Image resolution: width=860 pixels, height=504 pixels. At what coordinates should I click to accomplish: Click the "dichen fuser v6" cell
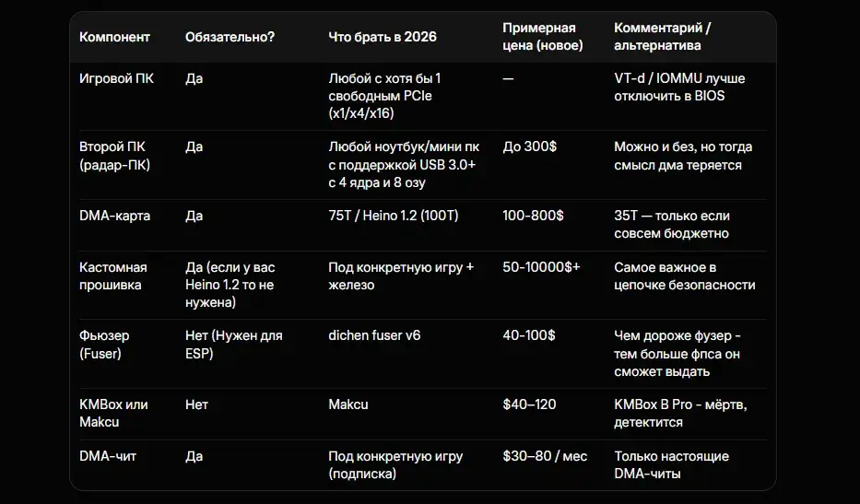coord(374,335)
